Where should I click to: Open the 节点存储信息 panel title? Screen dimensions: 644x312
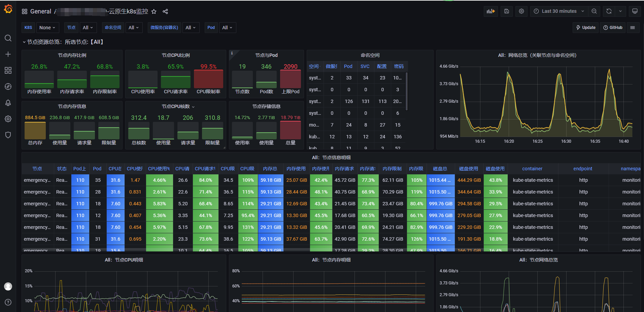pyautogui.click(x=266, y=106)
